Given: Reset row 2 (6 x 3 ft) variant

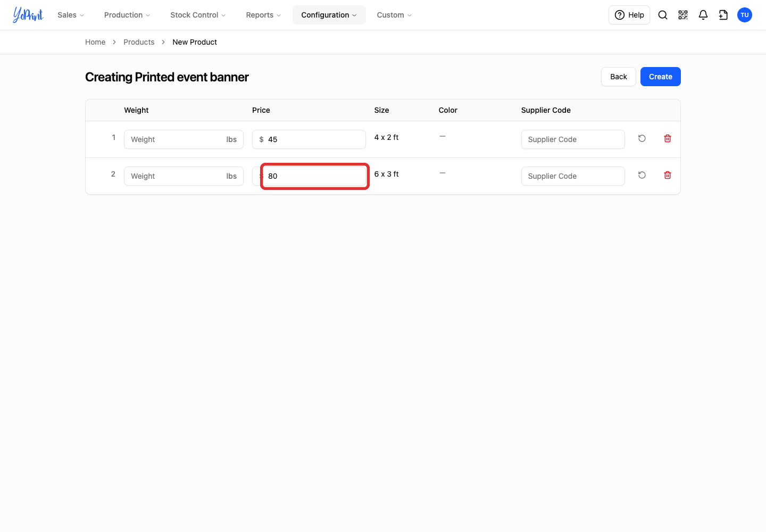Looking at the screenshot, I should [x=642, y=175].
